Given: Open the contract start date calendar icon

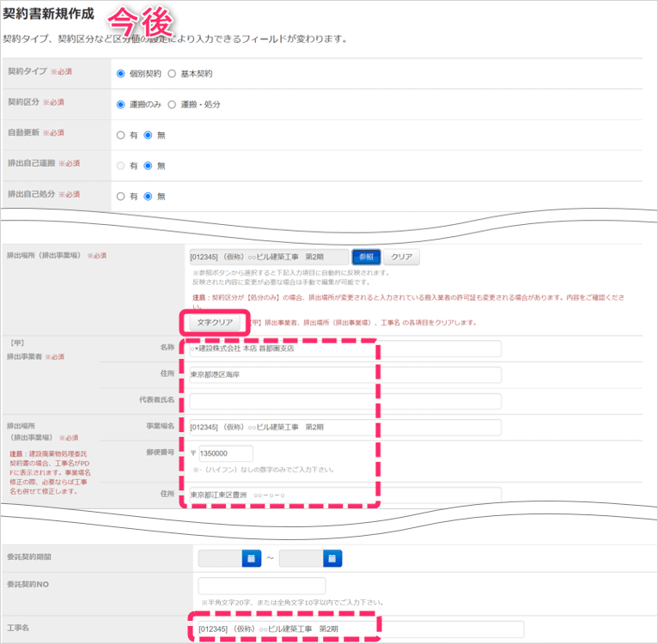Looking at the screenshot, I should (251, 558).
